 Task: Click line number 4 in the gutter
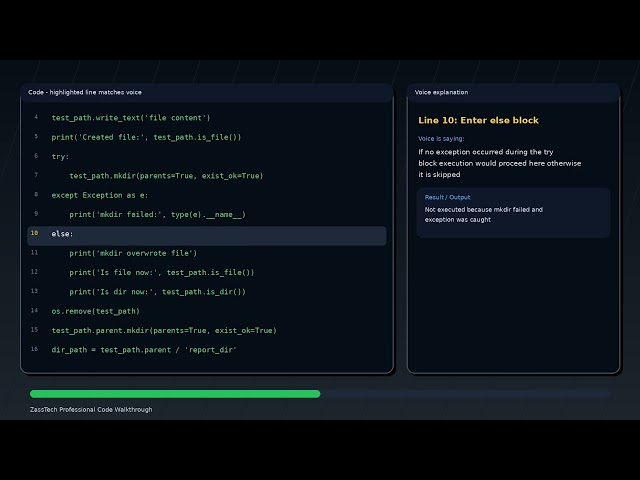(36, 117)
